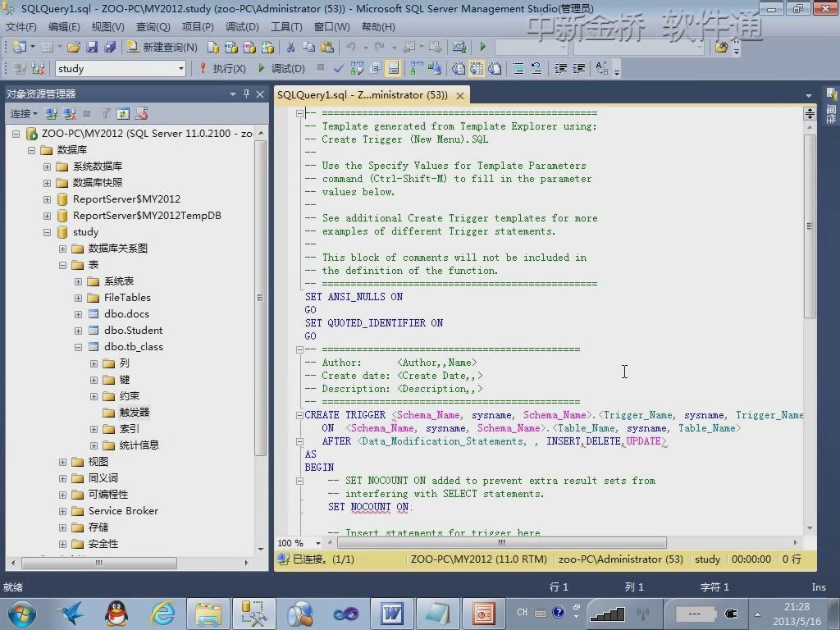Close the SQLQuery1.sql tab
The width and height of the screenshot is (840, 630).
point(460,95)
